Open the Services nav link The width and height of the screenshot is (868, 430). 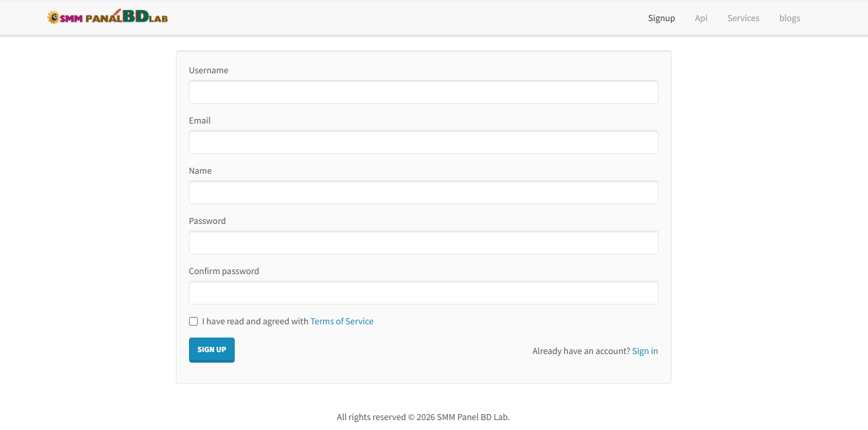click(x=743, y=18)
